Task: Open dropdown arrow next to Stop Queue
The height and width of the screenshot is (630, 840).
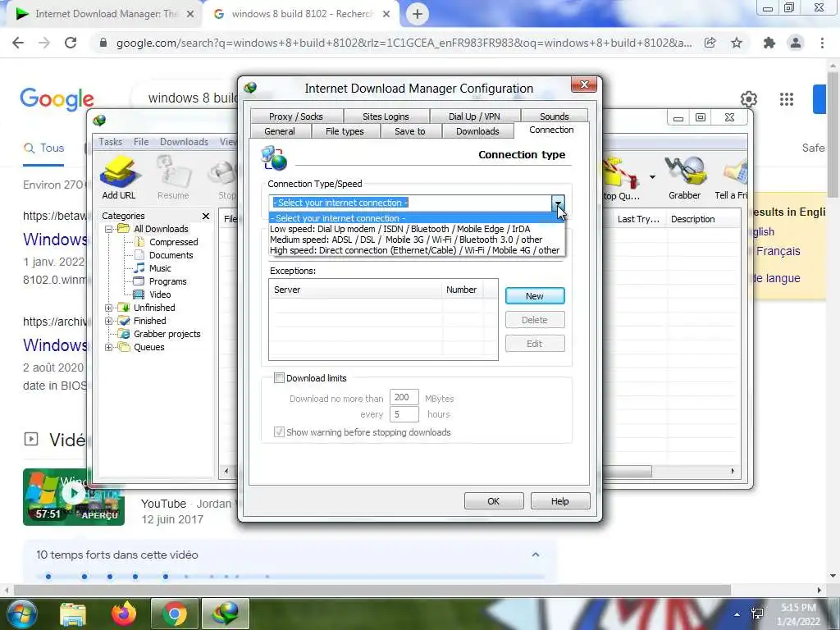Action: [652, 177]
